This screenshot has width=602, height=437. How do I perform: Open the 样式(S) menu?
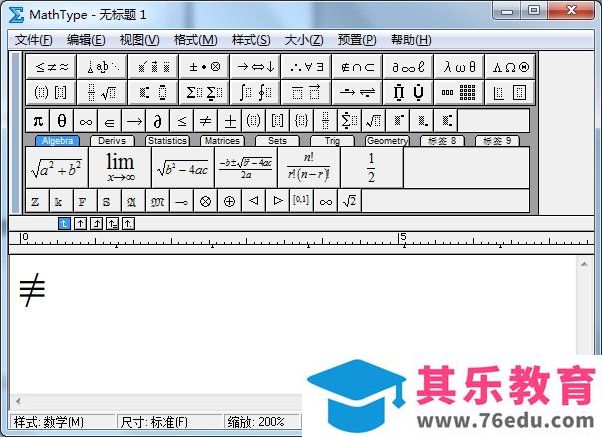[251, 40]
